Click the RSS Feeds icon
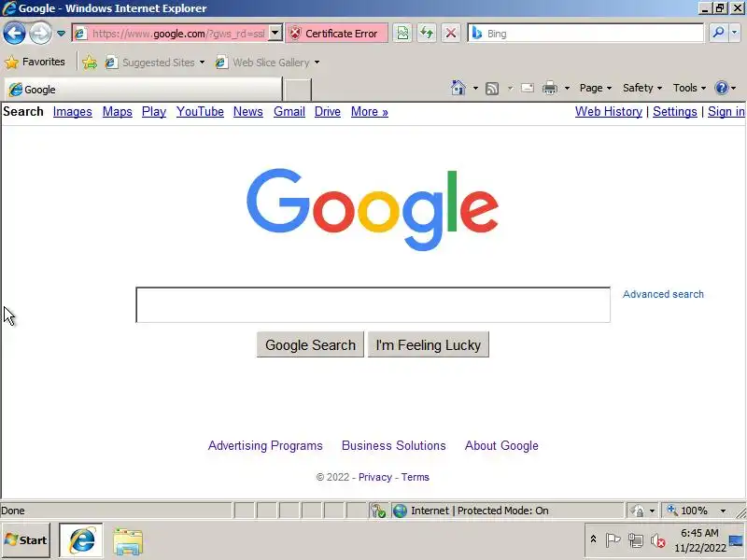 click(492, 89)
